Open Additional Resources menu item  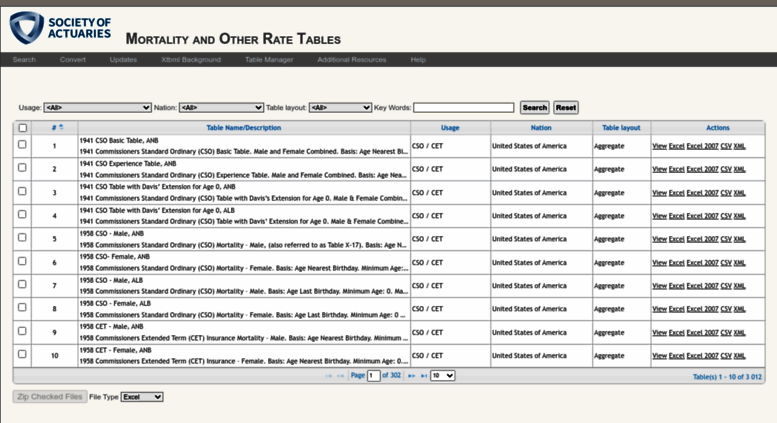coord(352,59)
